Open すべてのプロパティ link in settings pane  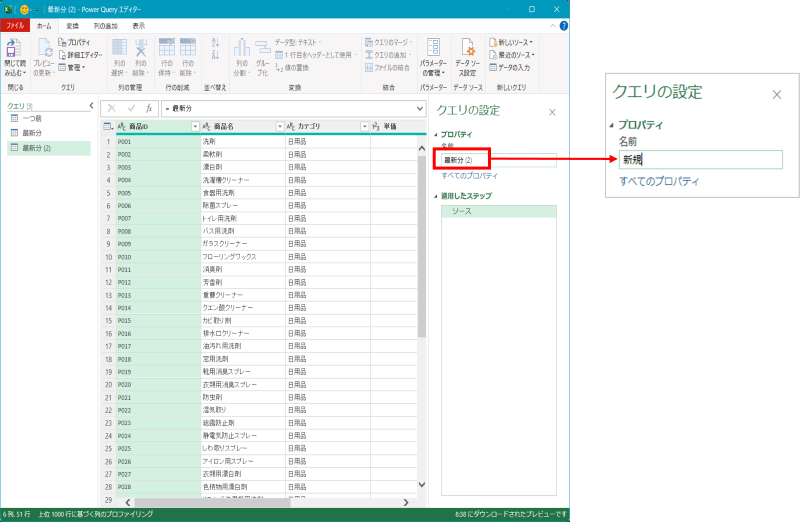[x=469, y=176]
